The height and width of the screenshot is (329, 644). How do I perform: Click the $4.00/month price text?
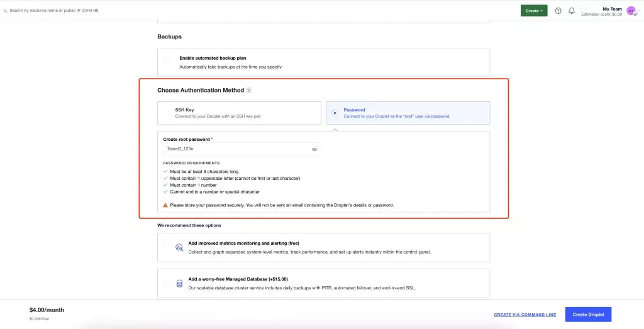(x=47, y=310)
